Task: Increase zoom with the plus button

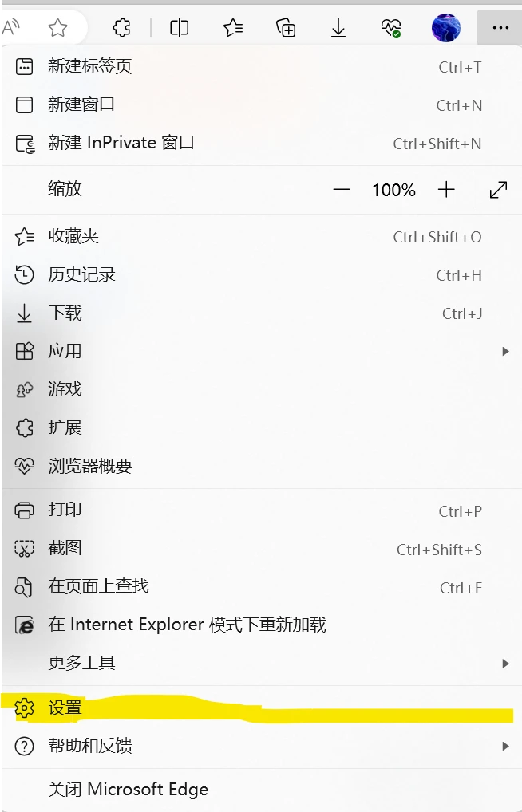Action: click(x=446, y=190)
